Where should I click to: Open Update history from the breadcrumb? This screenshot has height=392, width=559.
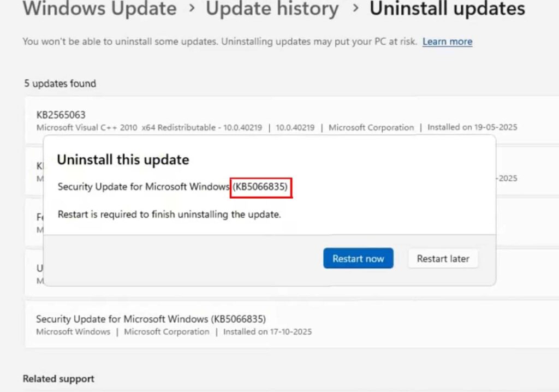click(271, 9)
